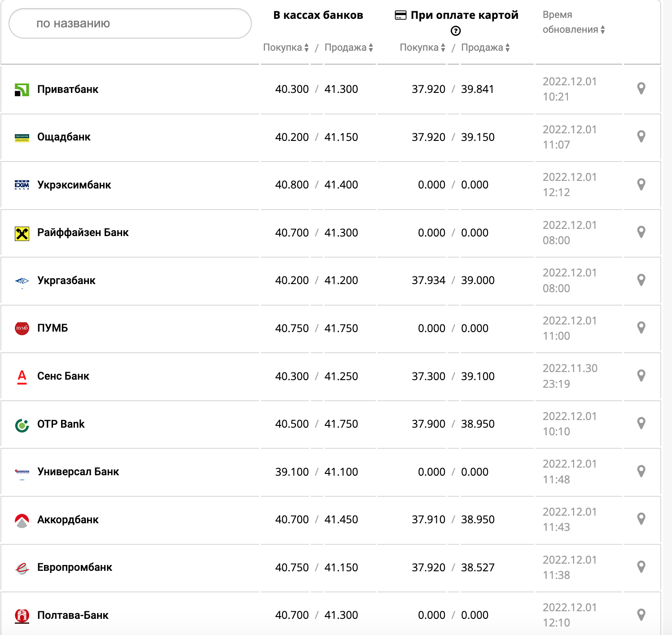Viewport: 672px width, 635px height.
Task: Open the Приватбанк bank link
Action: coord(68,89)
